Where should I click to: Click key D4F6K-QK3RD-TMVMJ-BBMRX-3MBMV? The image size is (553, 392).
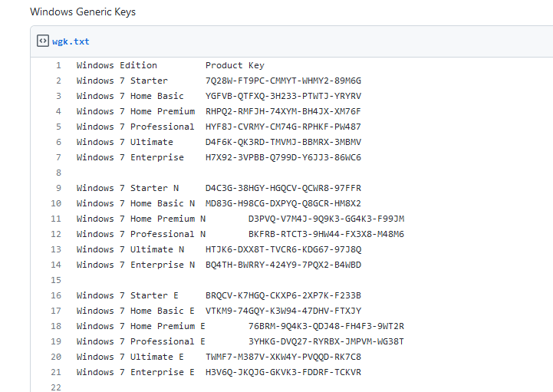click(283, 142)
